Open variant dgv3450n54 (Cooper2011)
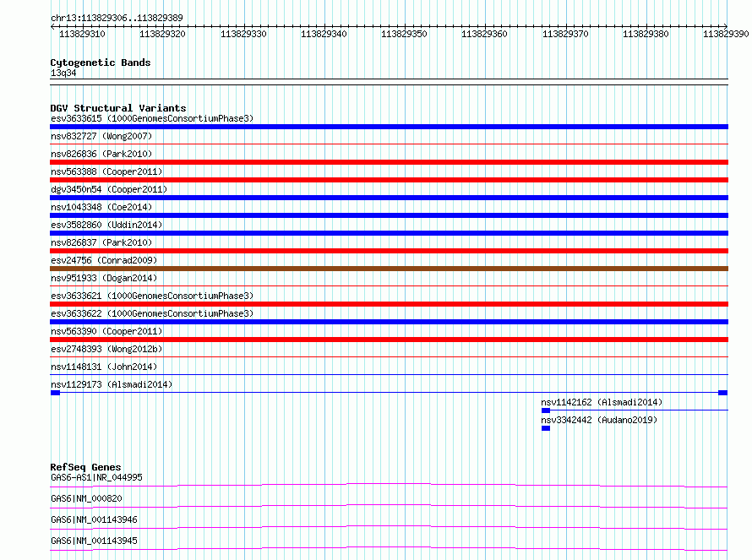The image size is (752, 560). pyautogui.click(x=109, y=189)
